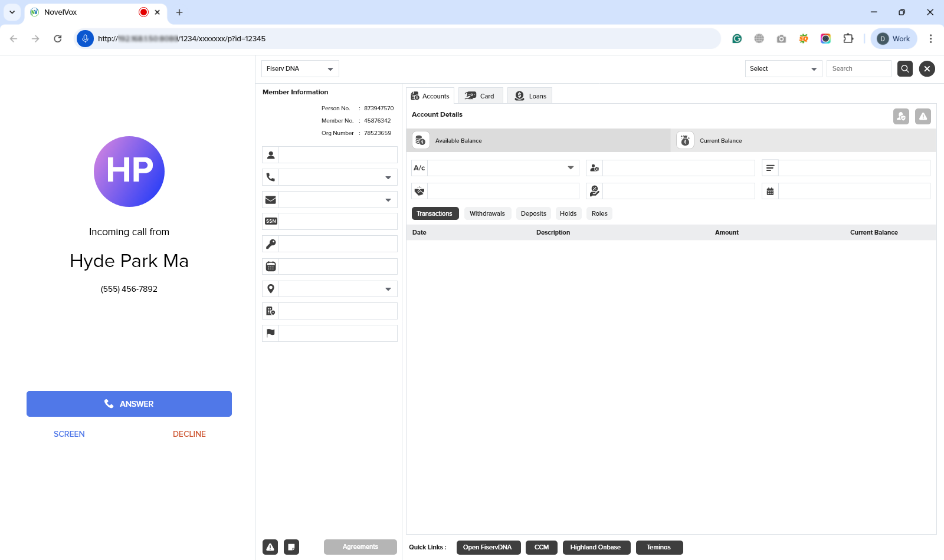Click the Teminos quick link
944x560 pixels.
tap(658, 548)
